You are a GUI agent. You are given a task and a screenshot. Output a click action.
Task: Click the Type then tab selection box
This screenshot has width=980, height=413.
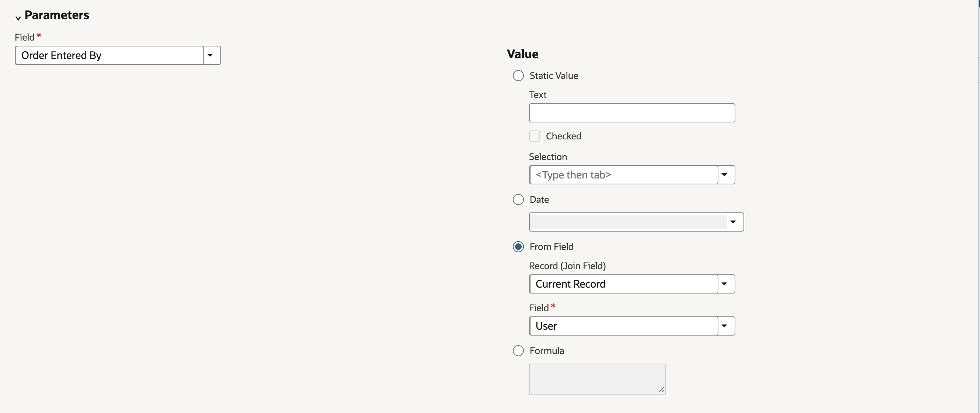pyautogui.click(x=623, y=175)
